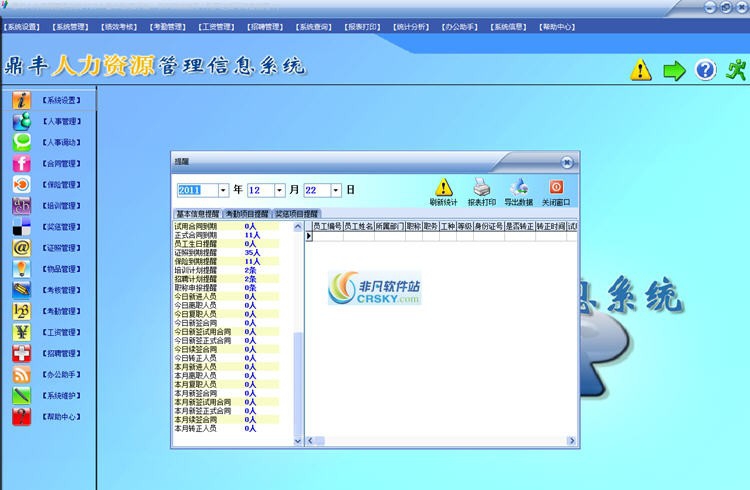750x490 pixels.
Task: Open 系统管理 in the top menu bar
Action: 70,27
